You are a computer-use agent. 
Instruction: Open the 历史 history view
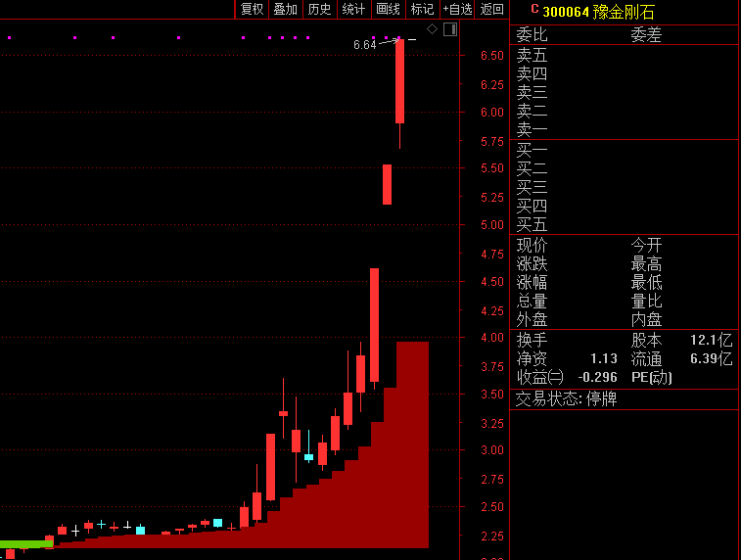tap(319, 9)
